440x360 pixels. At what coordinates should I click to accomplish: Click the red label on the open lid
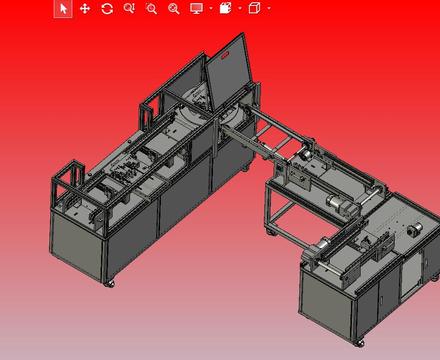[225, 55]
